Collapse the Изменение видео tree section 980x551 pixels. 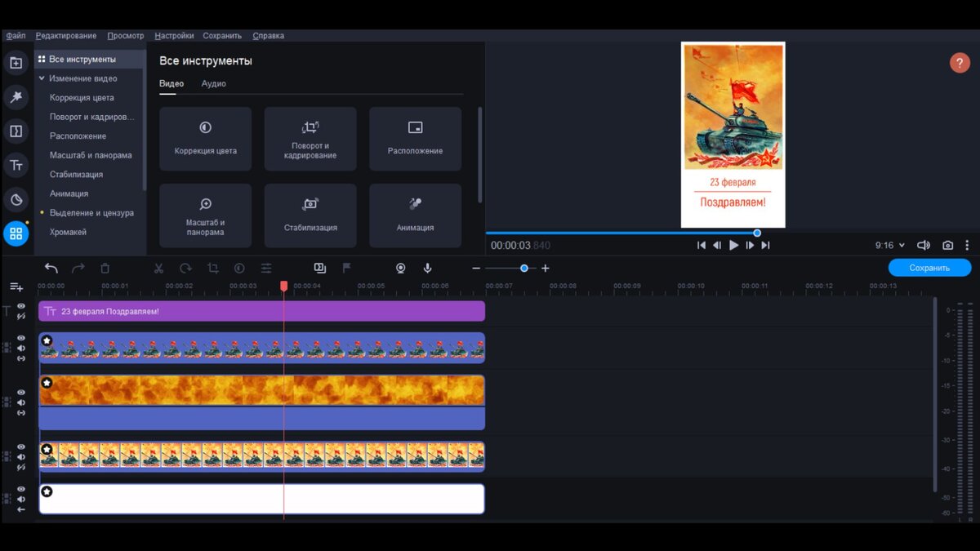point(42,78)
